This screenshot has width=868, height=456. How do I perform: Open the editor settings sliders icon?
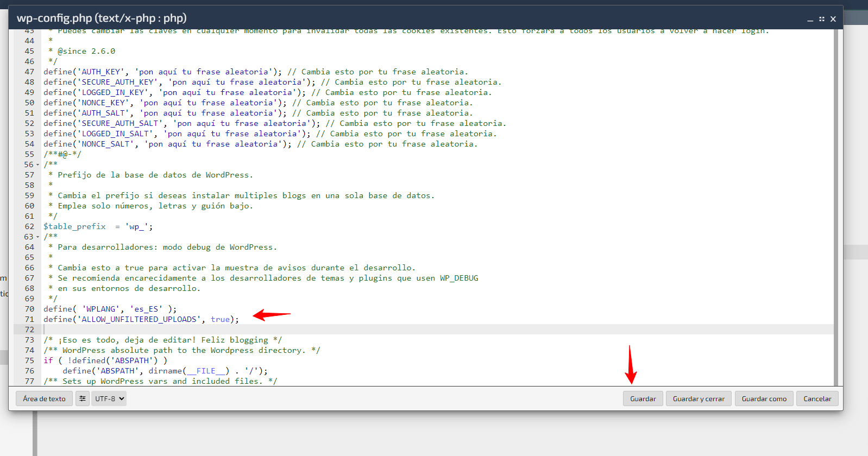(x=83, y=398)
